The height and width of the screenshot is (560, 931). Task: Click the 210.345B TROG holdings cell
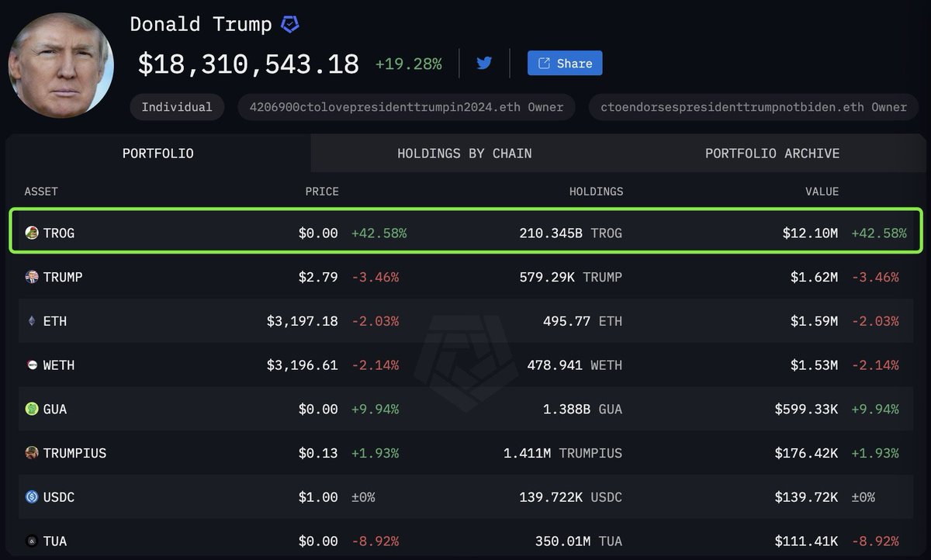(x=571, y=233)
